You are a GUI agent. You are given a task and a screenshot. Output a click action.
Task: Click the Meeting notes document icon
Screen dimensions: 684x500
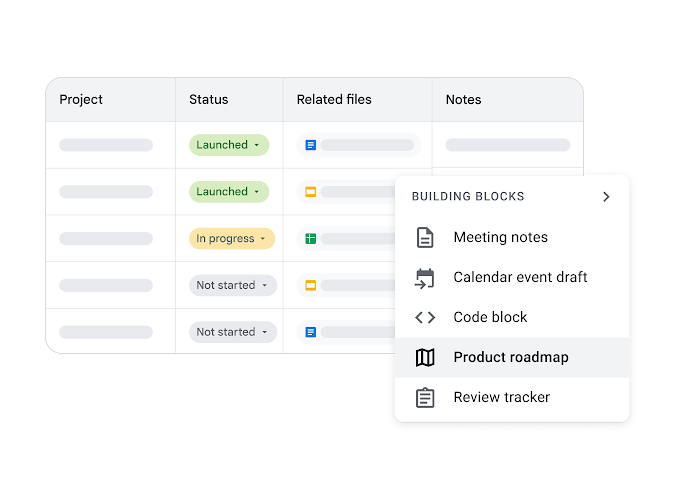[425, 238]
